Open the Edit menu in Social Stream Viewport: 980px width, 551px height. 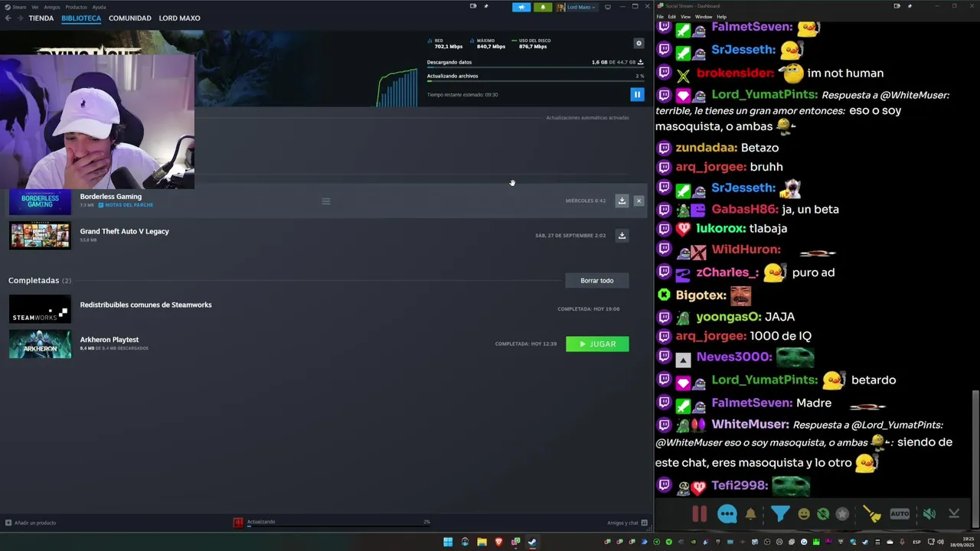coord(671,16)
